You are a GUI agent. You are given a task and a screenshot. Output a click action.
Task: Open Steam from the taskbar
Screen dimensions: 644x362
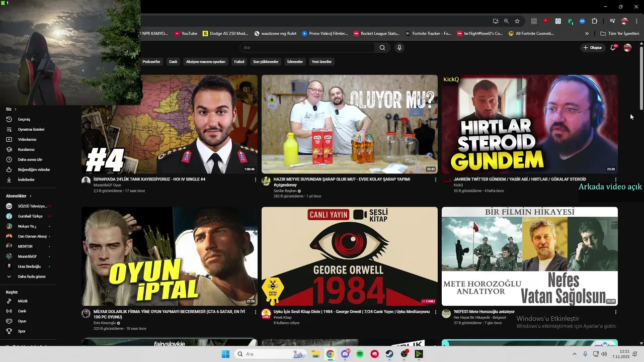pos(389,354)
